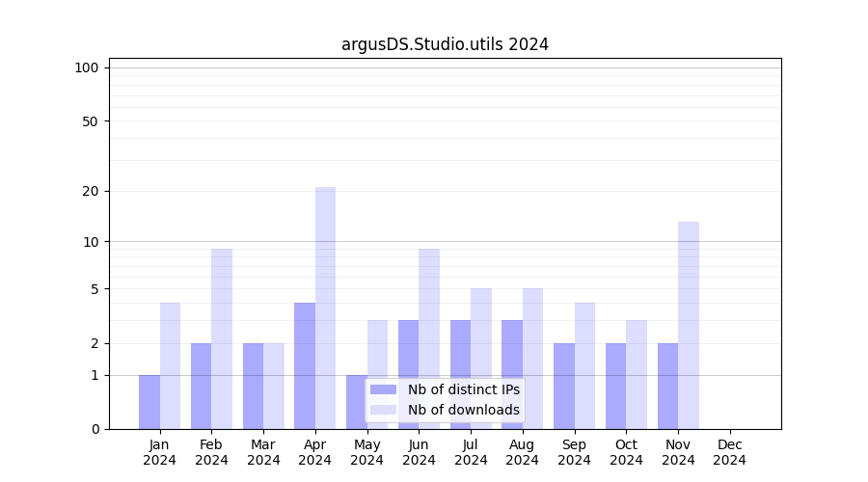868x482 pixels.
Task: Select the 'Jun 2024' x-axis label
Action: (419, 452)
